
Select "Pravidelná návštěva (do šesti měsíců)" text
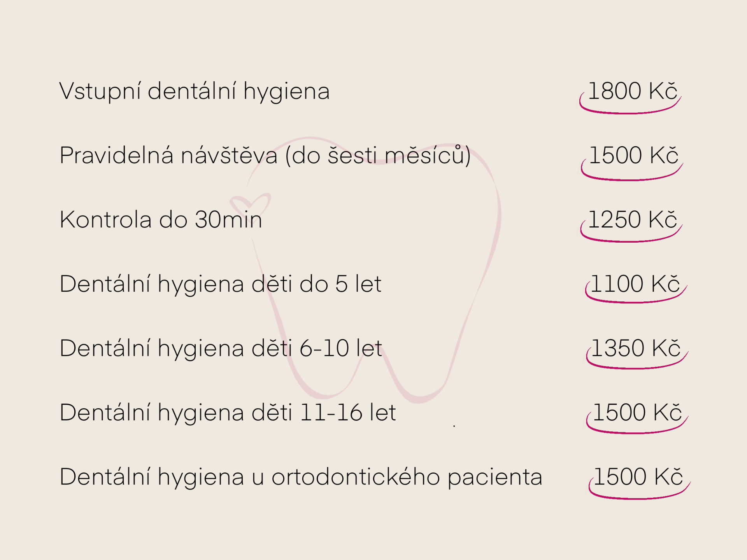(x=265, y=156)
